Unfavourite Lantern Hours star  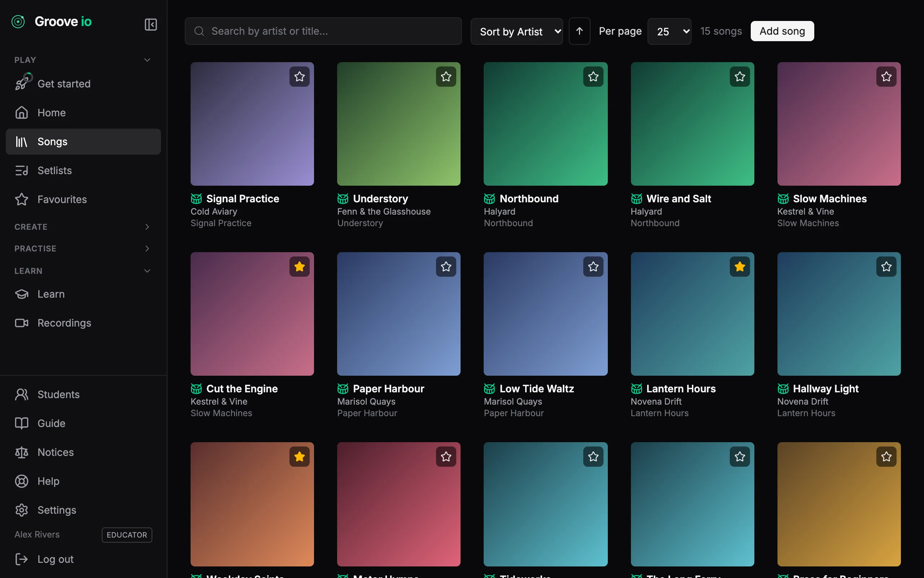(x=740, y=267)
